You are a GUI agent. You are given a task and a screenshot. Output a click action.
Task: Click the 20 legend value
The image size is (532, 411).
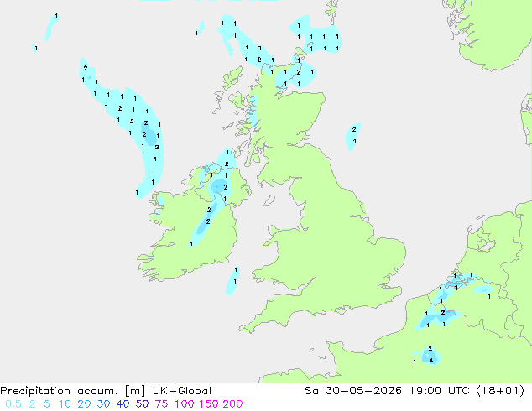[x=84, y=404]
